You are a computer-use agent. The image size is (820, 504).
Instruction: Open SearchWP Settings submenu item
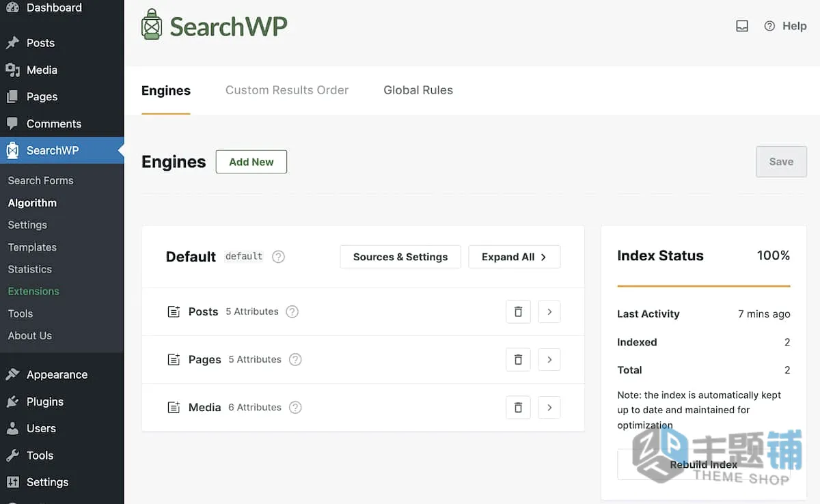tap(27, 225)
